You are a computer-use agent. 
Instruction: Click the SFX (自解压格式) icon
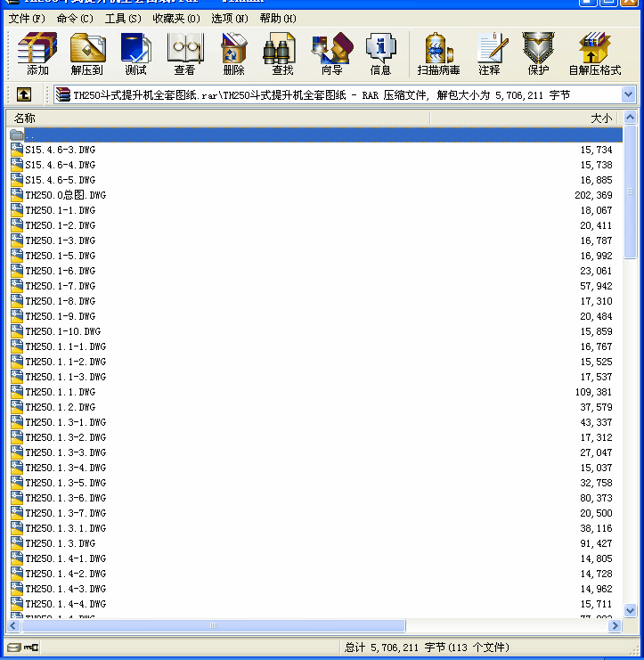(x=594, y=53)
